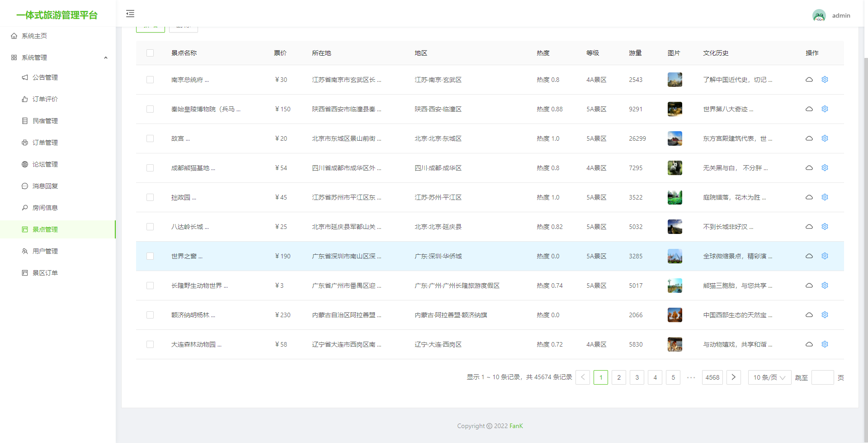Click cloud icon in 南京总统府 row

point(809,80)
